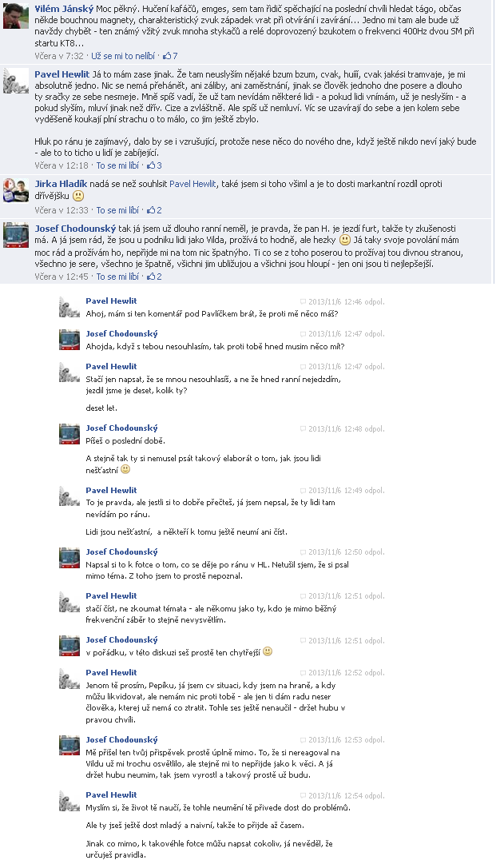Open Vilém Jánský name link
This screenshot has height=868, width=496.
point(64,9)
